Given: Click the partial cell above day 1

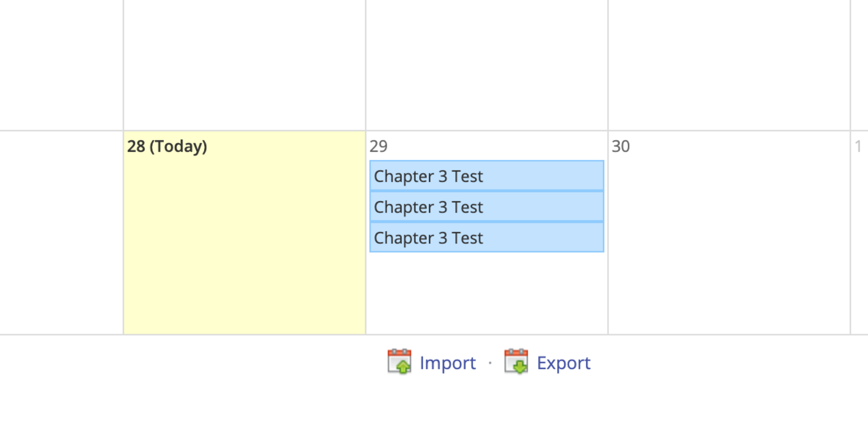Looking at the screenshot, I should coord(860,64).
